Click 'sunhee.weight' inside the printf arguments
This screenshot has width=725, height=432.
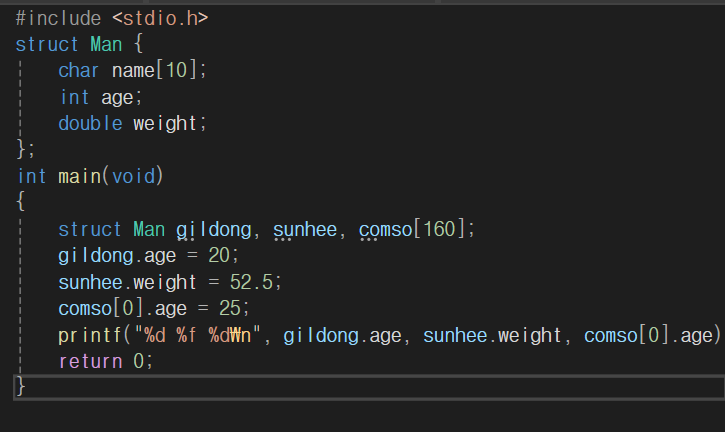click(492, 336)
